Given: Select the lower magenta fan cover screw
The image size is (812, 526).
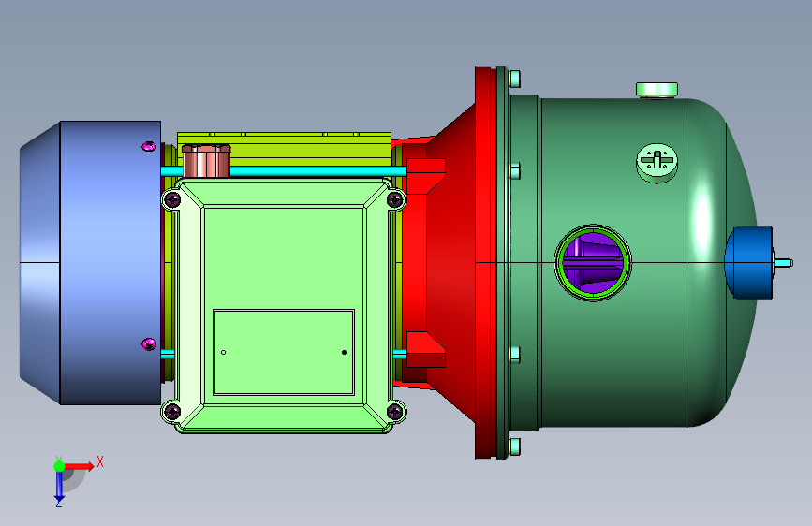Looking at the screenshot, I should click(x=149, y=344).
